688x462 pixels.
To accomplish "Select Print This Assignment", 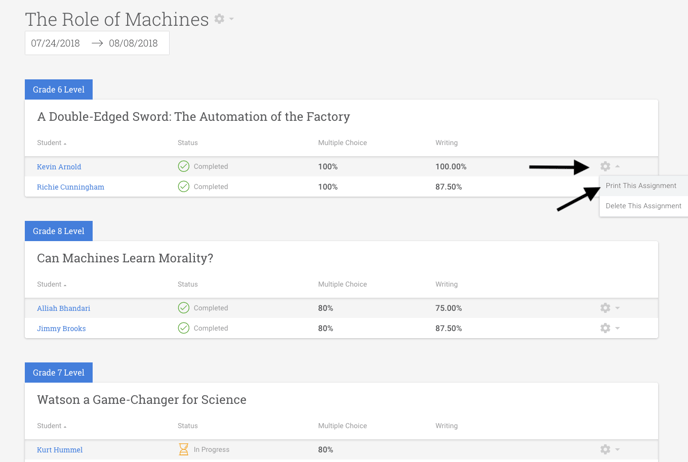I will point(641,186).
